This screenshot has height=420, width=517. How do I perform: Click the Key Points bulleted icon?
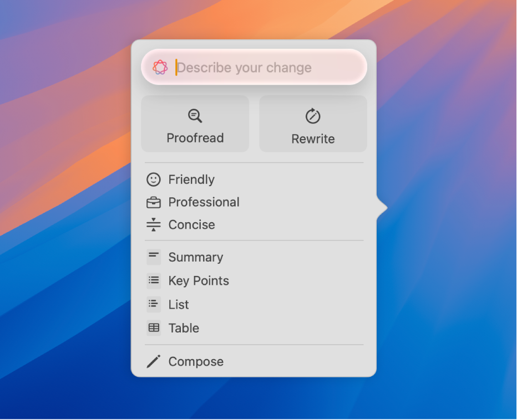(x=154, y=280)
